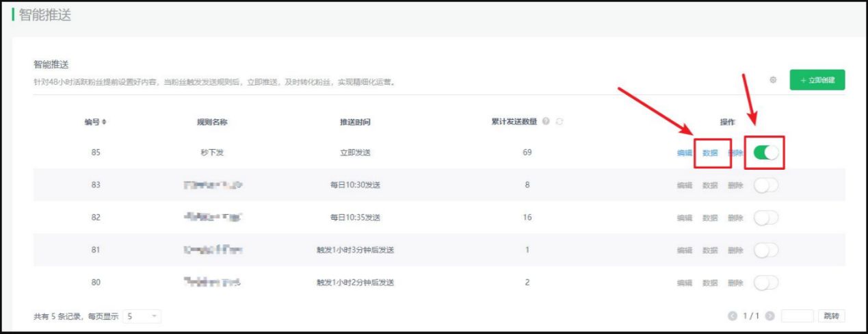Open the 每页显示 page-size dropdown
This screenshot has width=868, height=334.
(x=142, y=316)
